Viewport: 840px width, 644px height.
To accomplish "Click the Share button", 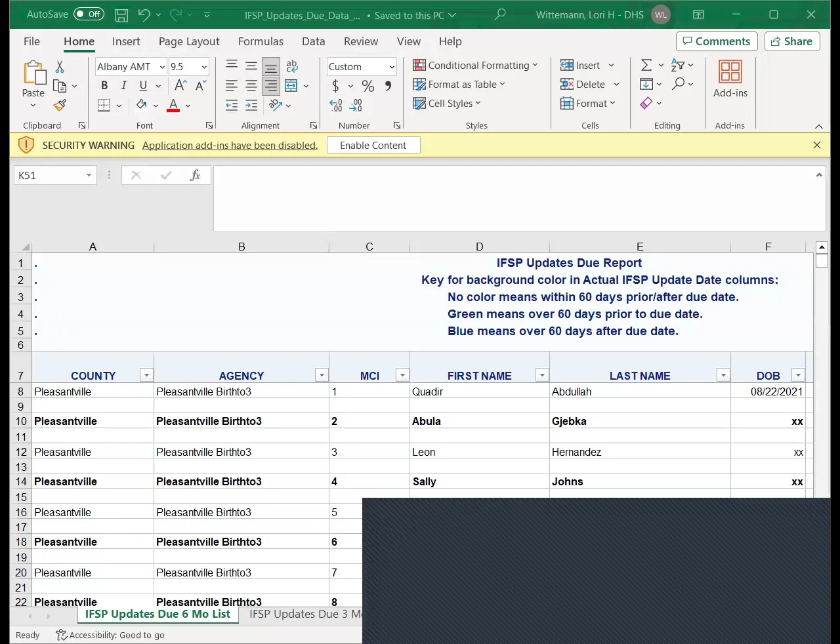I will click(x=791, y=41).
